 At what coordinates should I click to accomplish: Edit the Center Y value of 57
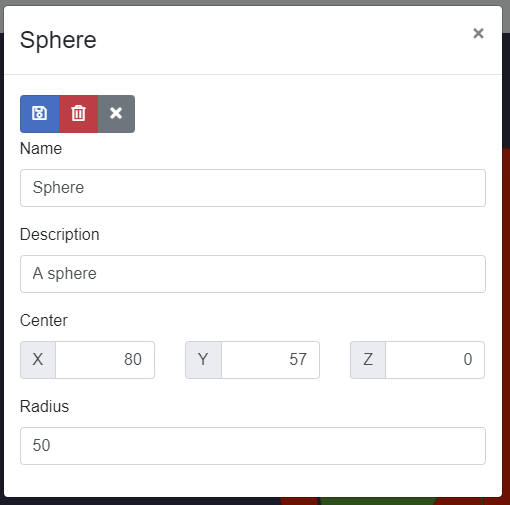[270, 360]
